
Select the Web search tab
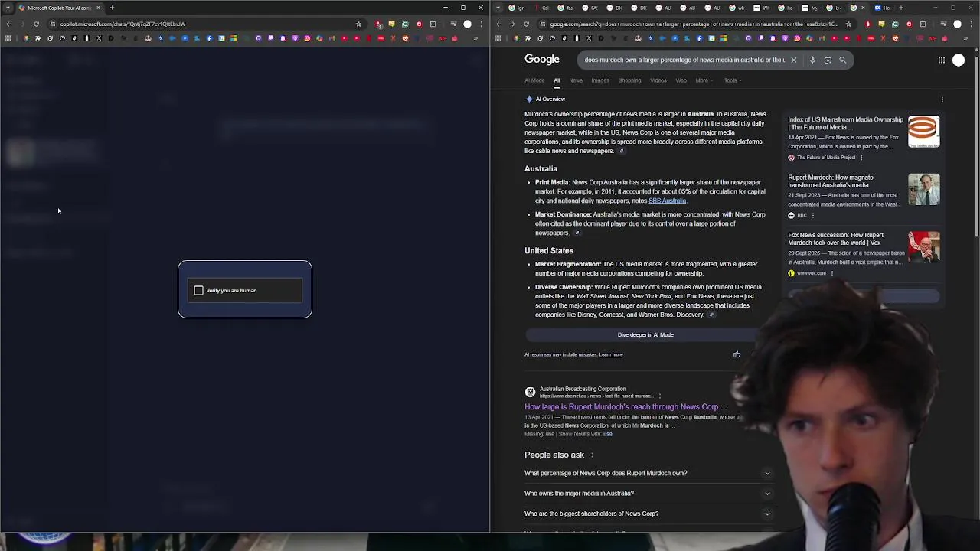(681, 80)
